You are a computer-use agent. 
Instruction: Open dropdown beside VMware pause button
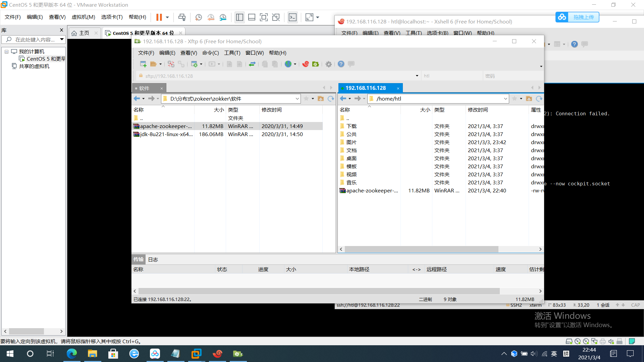coord(167,17)
